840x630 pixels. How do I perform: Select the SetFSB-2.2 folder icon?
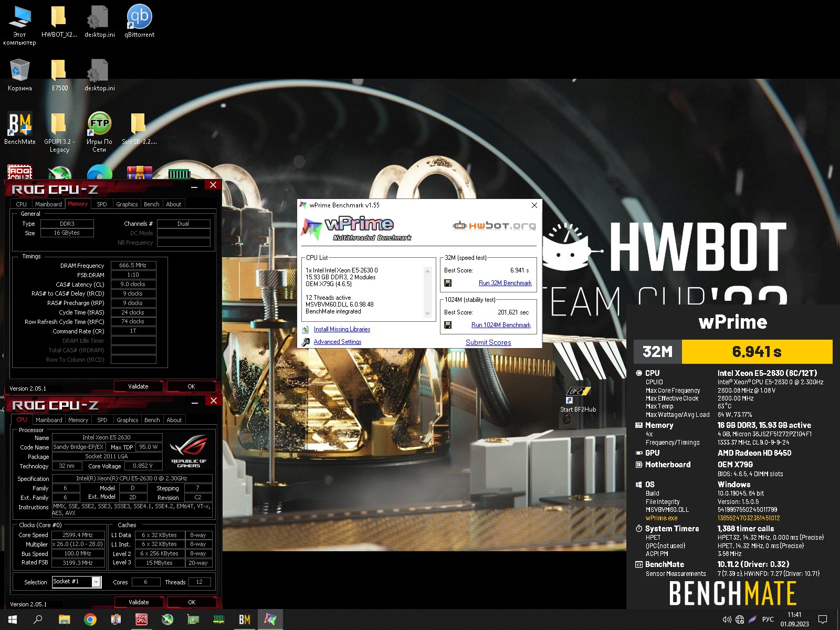(139, 128)
